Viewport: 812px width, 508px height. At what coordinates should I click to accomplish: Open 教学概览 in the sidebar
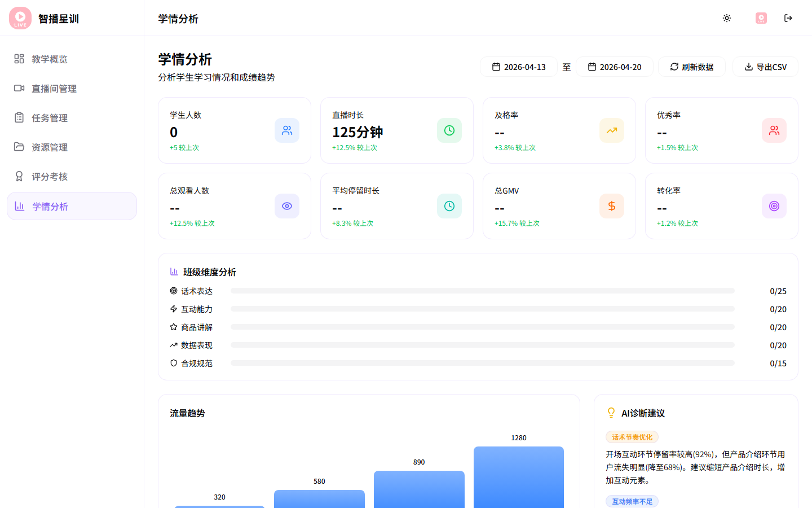pyautogui.click(x=72, y=59)
